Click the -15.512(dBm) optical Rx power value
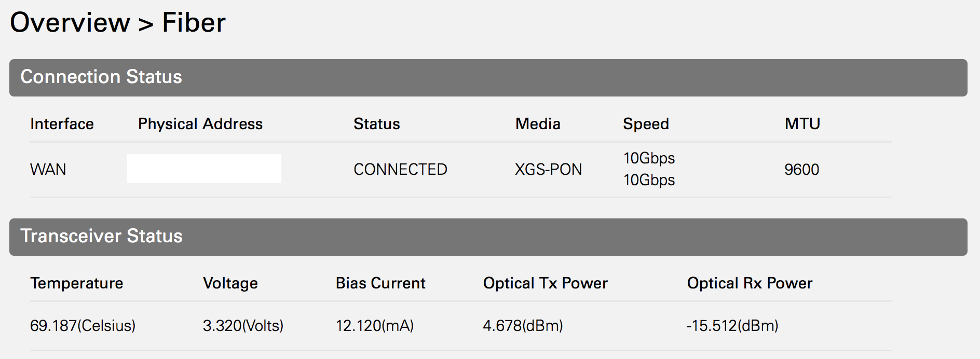This screenshot has height=359, width=980. (x=732, y=326)
